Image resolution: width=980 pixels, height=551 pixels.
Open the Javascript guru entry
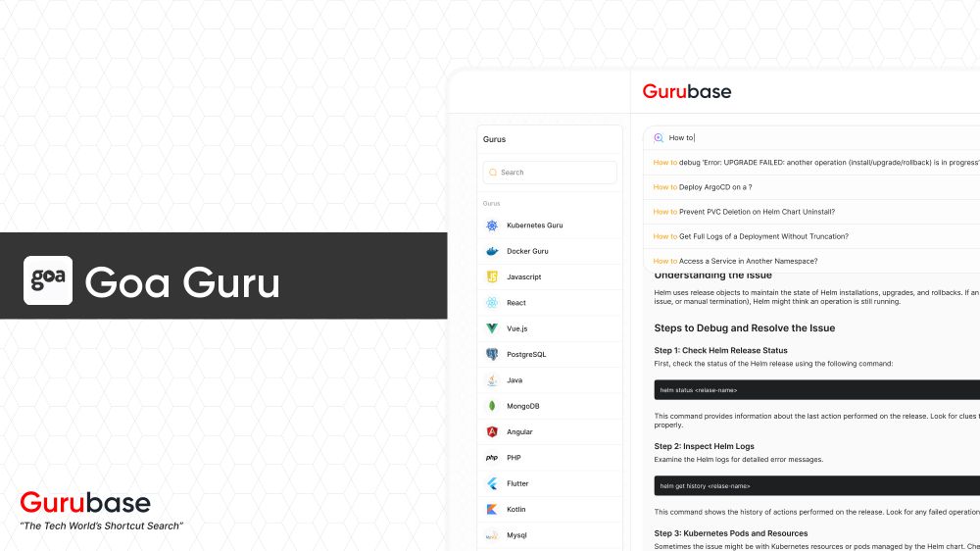point(550,276)
